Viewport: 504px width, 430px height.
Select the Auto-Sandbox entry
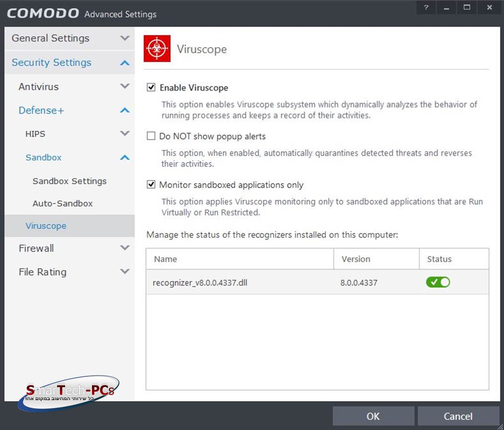click(63, 203)
